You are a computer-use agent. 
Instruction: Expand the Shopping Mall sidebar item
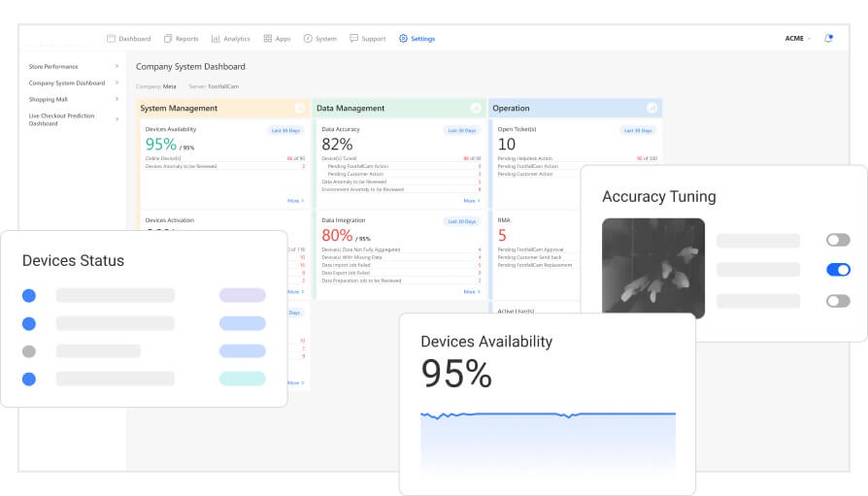[x=117, y=99]
